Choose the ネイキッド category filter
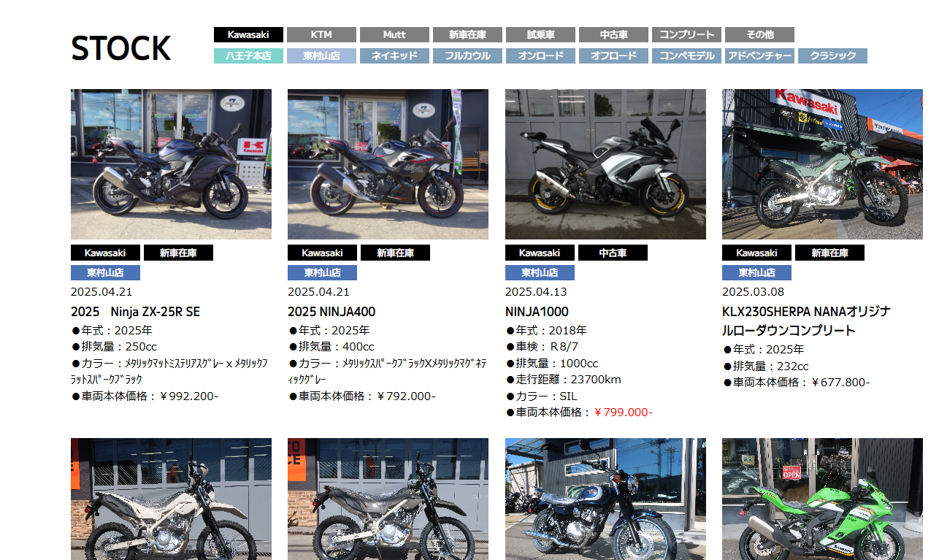 point(394,56)
